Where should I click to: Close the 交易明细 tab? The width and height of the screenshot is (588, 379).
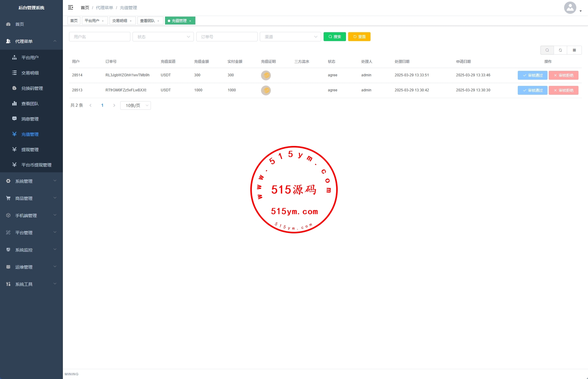point(131,21)
